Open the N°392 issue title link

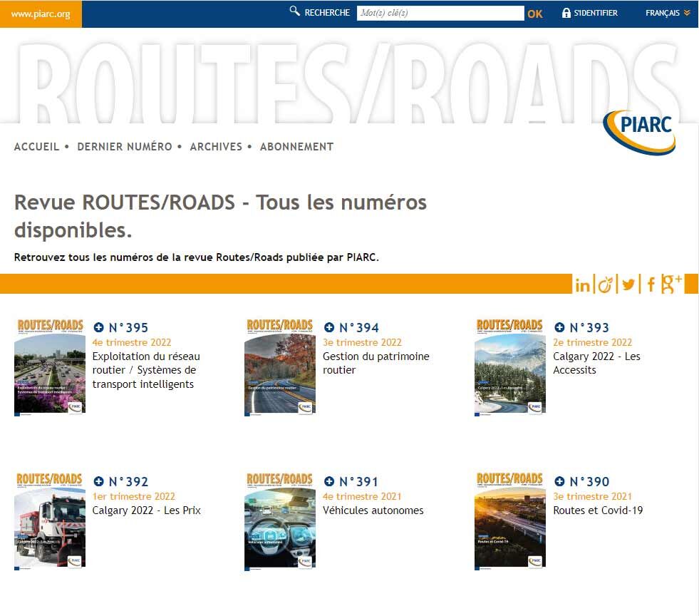(x=128, y=481)
